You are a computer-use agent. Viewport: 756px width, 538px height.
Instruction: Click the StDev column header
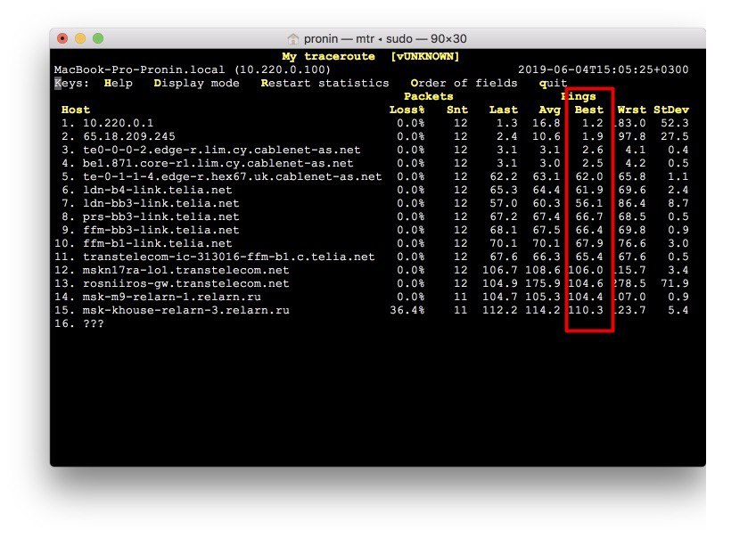[670, 110]
